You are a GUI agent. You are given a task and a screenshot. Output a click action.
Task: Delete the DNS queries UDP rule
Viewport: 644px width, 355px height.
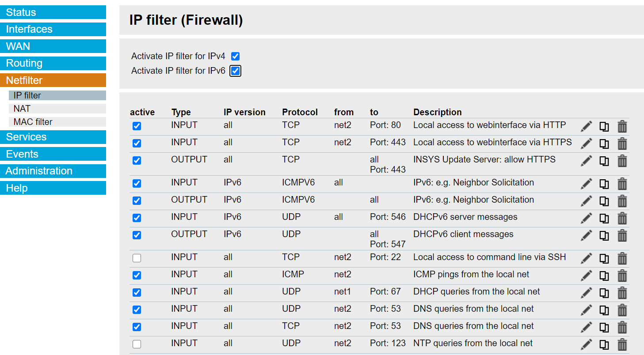tap(622, 310)
